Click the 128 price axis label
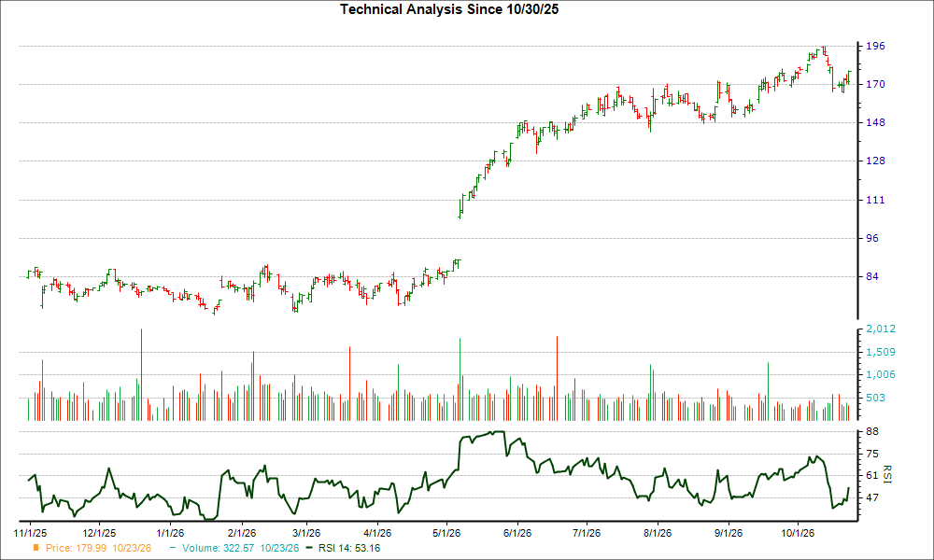This screenshot has height=560, width=934. pos(875,161)
